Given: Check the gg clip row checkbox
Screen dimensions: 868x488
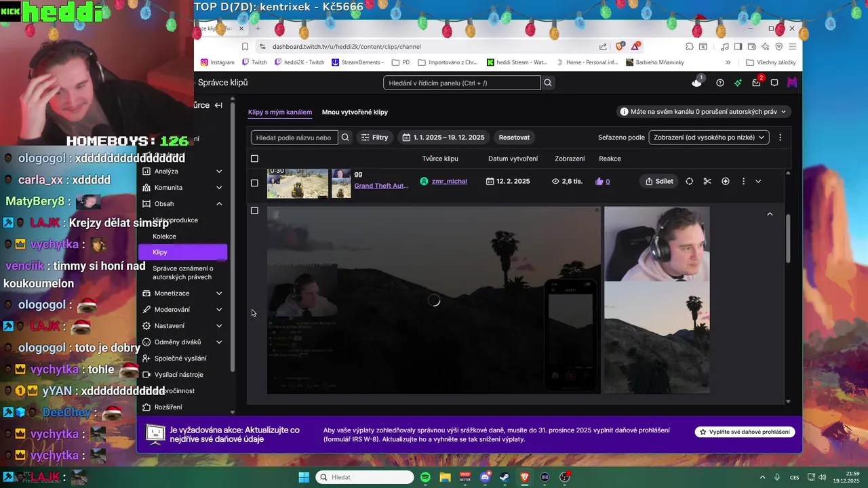Looking at the screenshot, I should [x=254, y=183].
